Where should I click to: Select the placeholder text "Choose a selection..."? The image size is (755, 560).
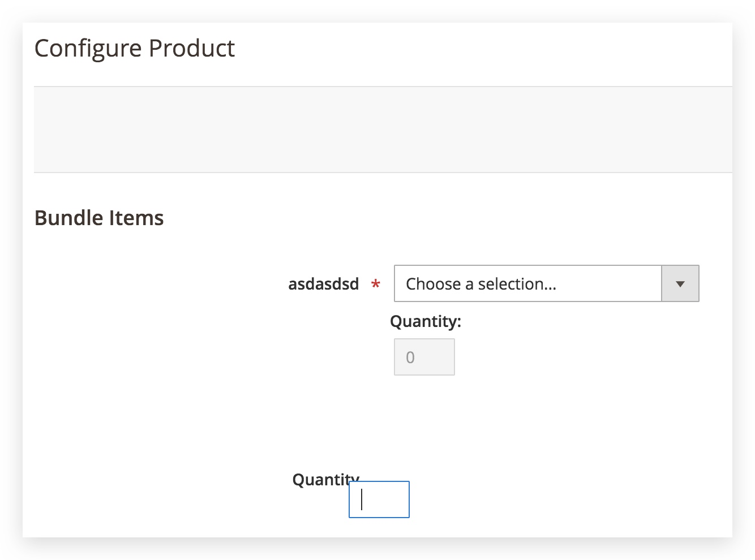coord(481,283)
